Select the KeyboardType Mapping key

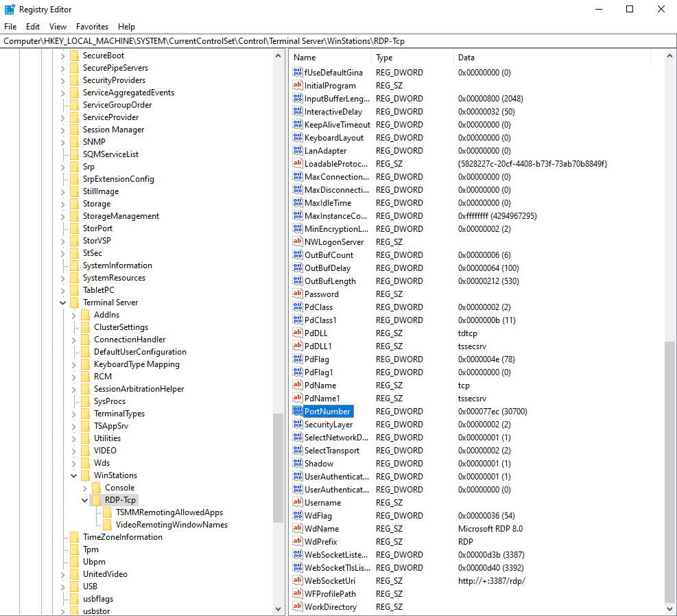[137, 364]
